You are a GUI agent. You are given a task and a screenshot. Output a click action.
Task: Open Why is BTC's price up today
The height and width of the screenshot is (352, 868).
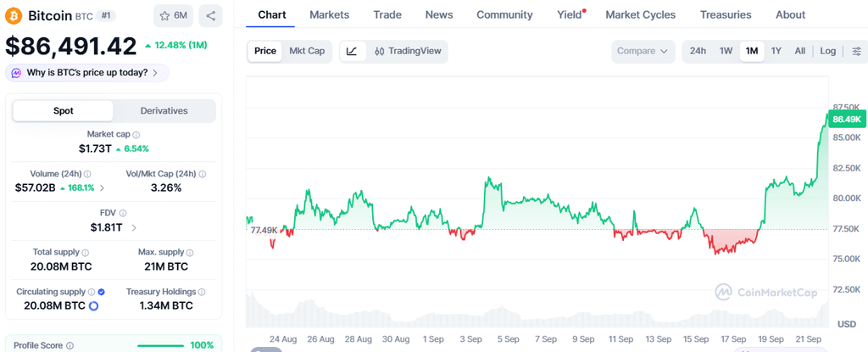tap(87, 73)
